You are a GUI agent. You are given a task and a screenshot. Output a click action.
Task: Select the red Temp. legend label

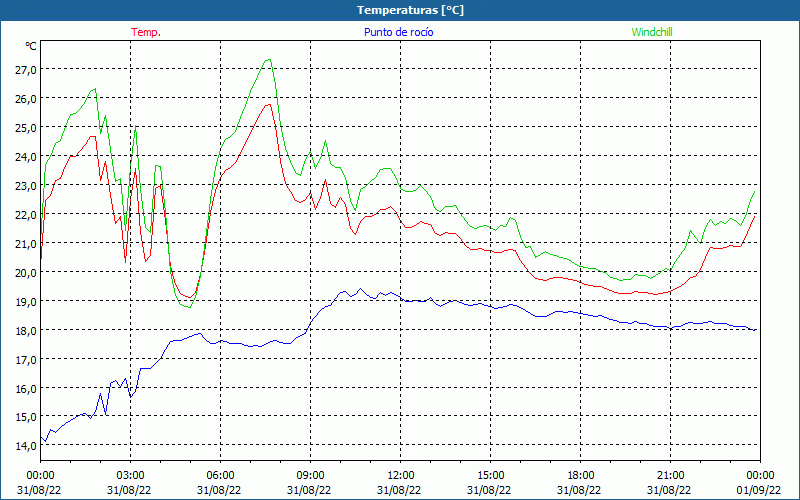[x=146, y=32]
